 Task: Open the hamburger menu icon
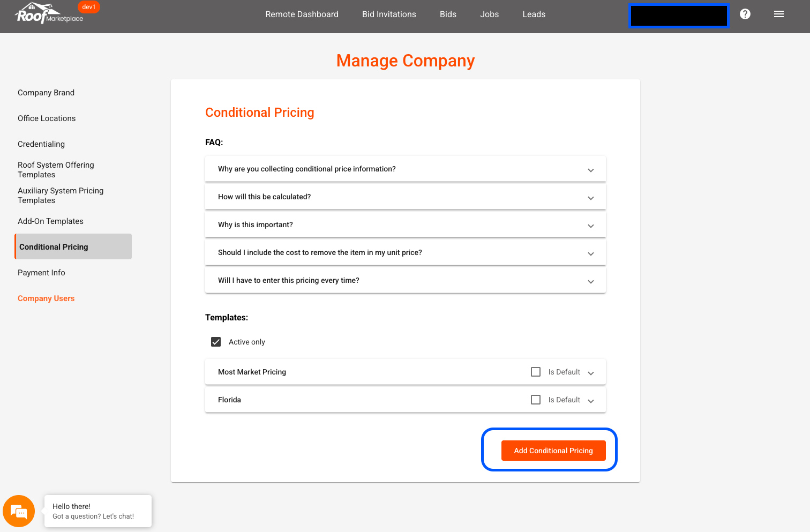tap(778, 14)
